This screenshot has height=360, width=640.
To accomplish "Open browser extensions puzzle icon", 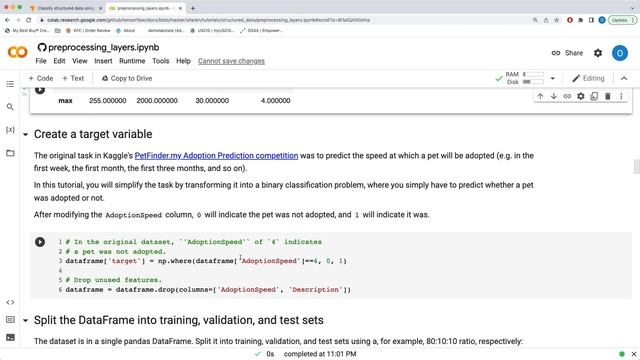I will click(580, 20).
